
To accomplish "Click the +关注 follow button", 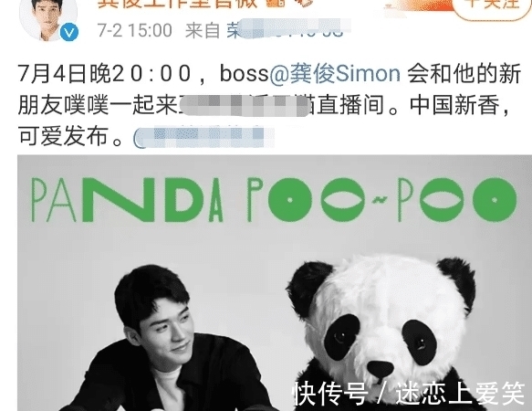I will 492,5.
